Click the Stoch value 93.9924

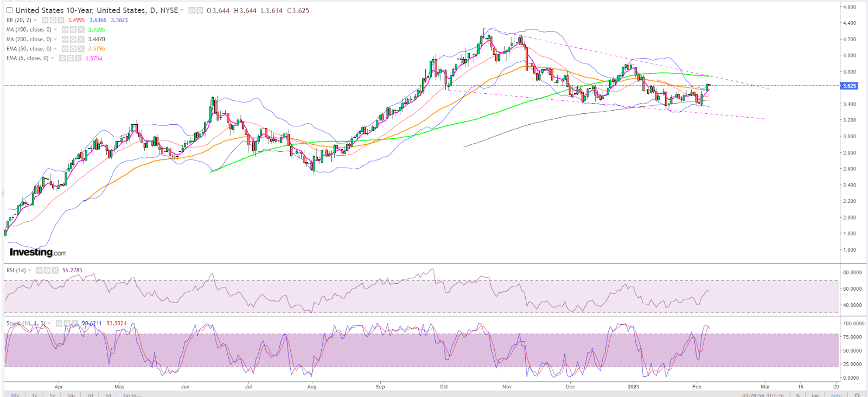click(x=116, y=323)
